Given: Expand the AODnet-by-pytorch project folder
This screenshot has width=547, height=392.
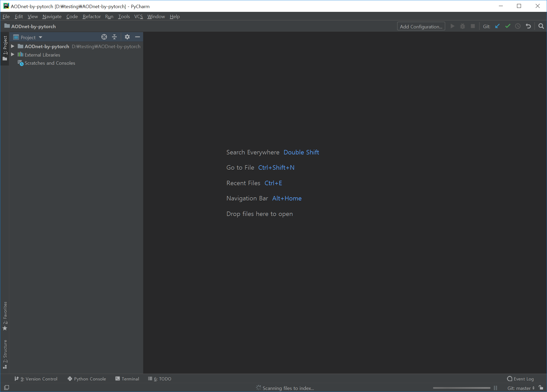Looking at the screenshot, I should click(13, 46).
